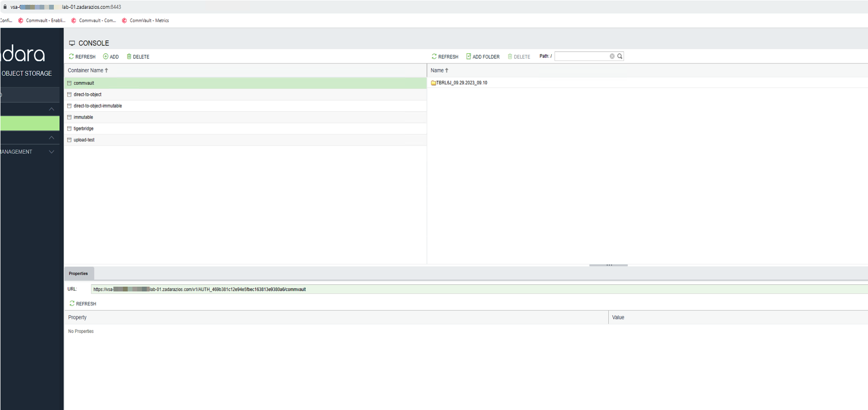Click the Refresh icon in the objects pane

434,57
